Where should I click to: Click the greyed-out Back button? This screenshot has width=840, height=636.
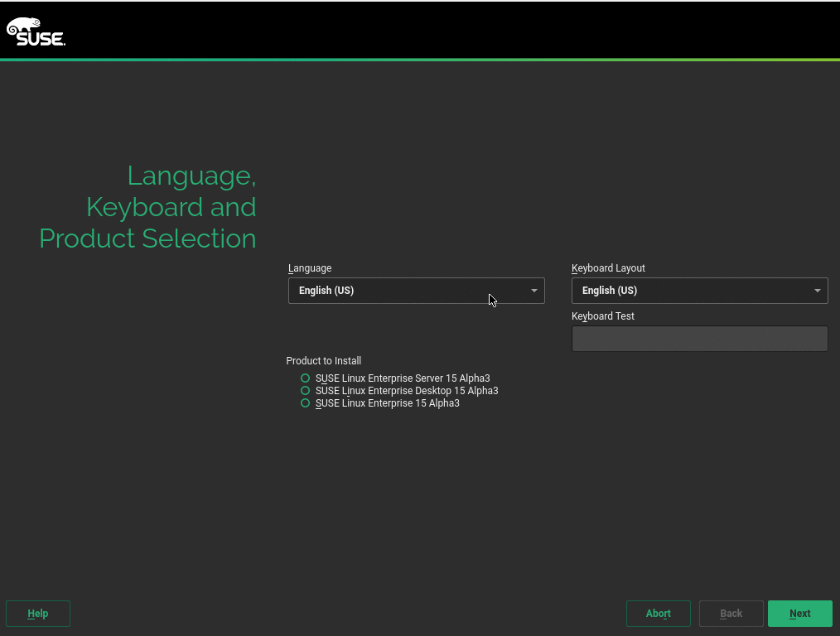(731, 614)
